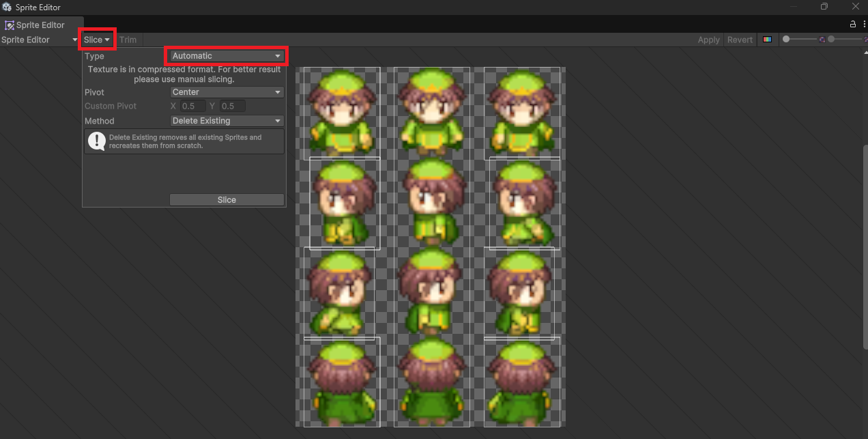Click the checkered icon at the far right edge

(866, 39)
